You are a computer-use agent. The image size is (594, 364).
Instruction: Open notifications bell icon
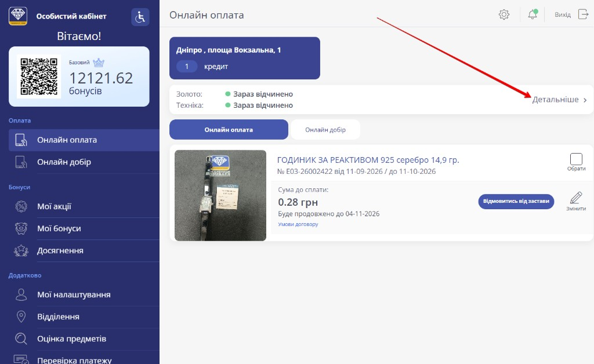pyautogui.click(x=533, y=14)
